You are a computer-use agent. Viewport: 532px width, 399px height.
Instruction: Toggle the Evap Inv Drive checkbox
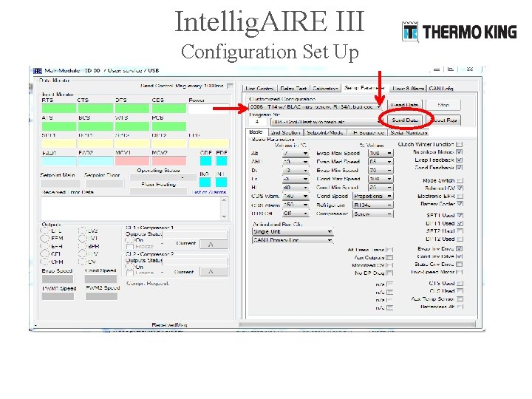[x=460, y=249]
